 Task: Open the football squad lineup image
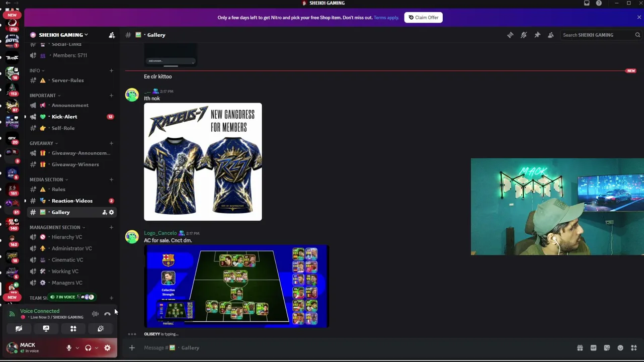(x=236, y=286)
